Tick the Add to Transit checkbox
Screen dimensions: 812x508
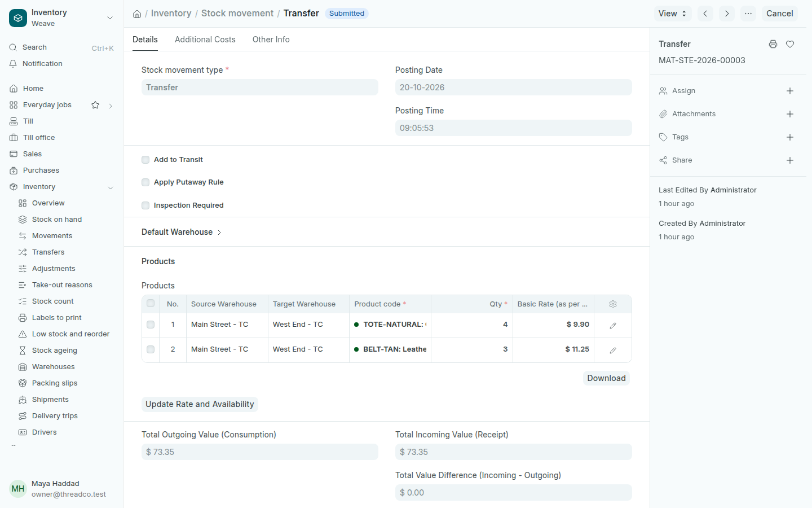pos(145,160)
